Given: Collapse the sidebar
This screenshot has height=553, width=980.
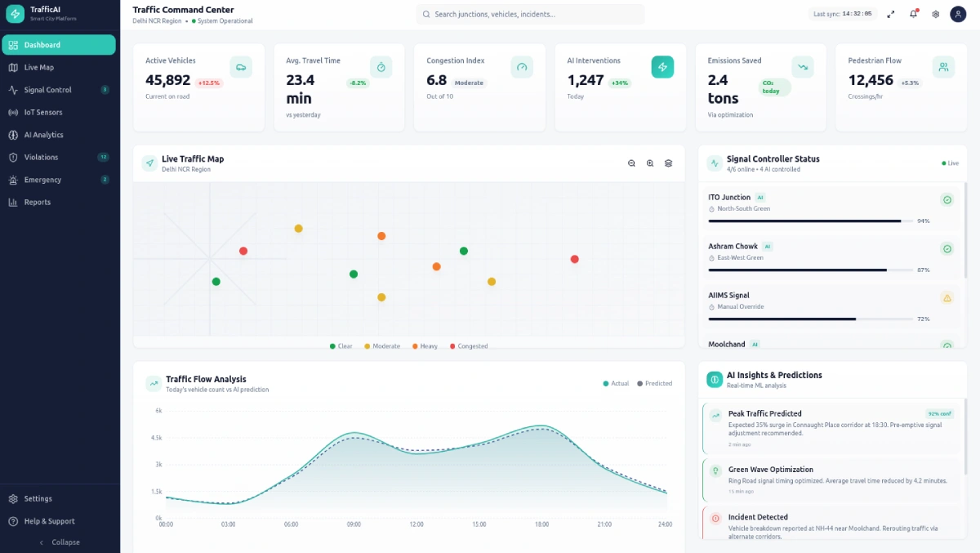Looking at the screenshot, I should click(x=59, y=542).
